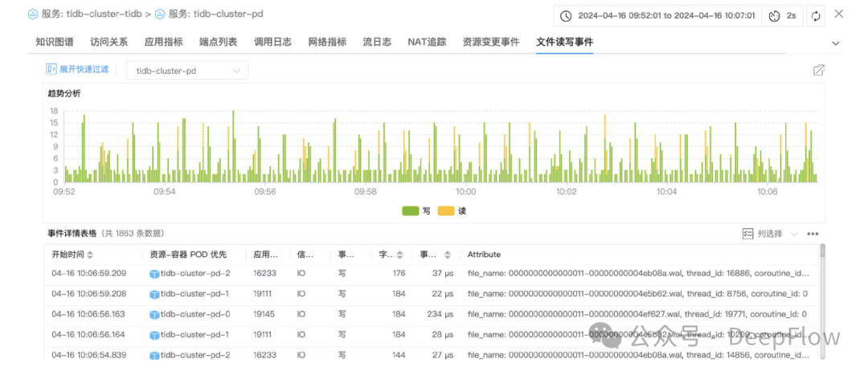Open the tidb-cluster-pd dropdown selector

(x=187, y=71)
